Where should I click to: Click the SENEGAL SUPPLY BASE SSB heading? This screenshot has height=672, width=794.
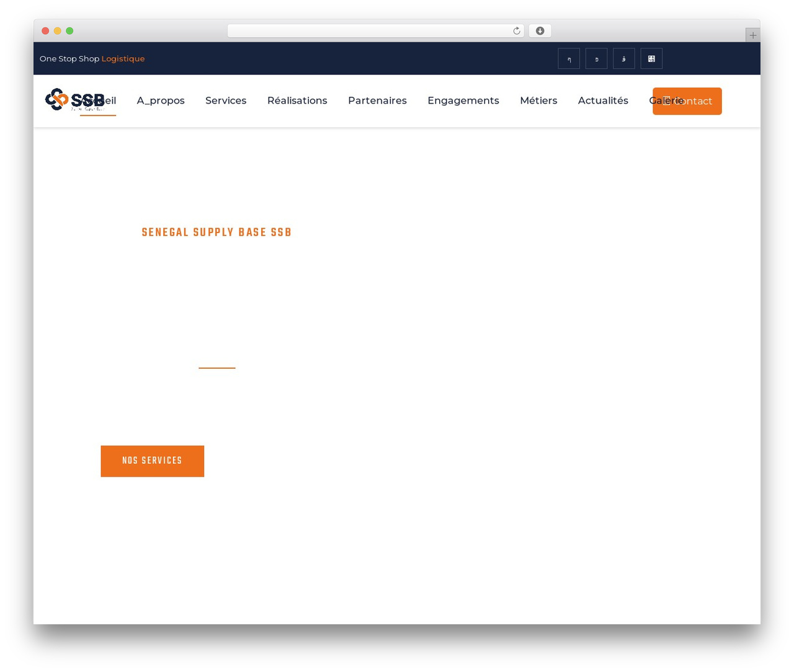click(216, 232)
